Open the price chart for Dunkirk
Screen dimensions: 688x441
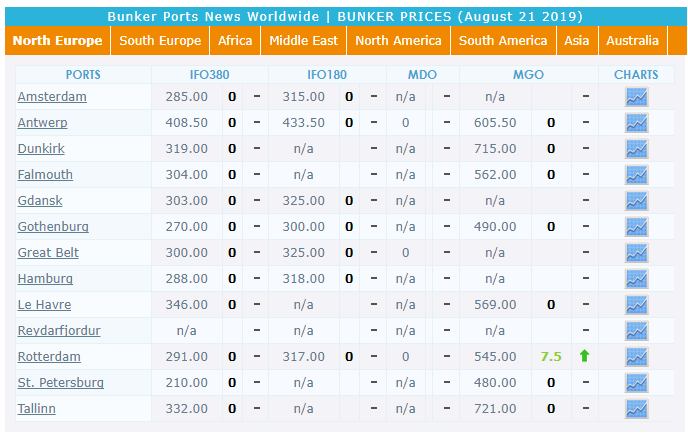[636, 149]
